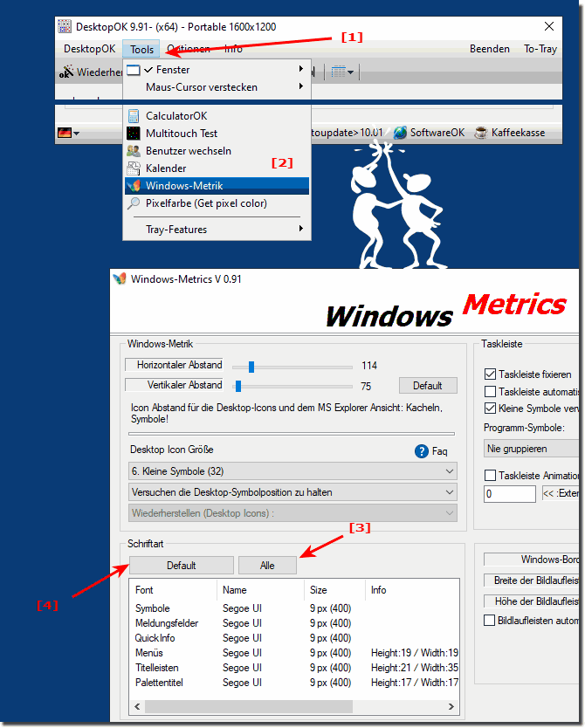This screenshot has width=585, height=728.
Task: Expand the Fenster submenu
Action: 301,69
